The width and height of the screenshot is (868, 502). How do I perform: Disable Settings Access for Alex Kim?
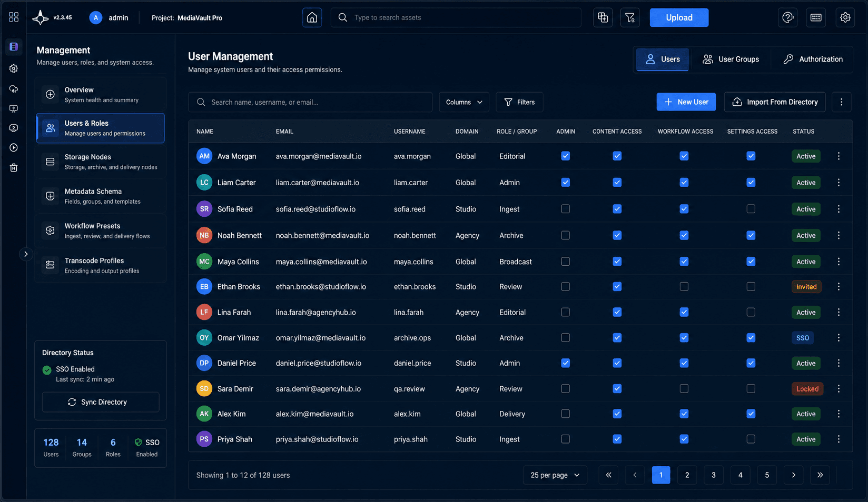pos(751,414)
